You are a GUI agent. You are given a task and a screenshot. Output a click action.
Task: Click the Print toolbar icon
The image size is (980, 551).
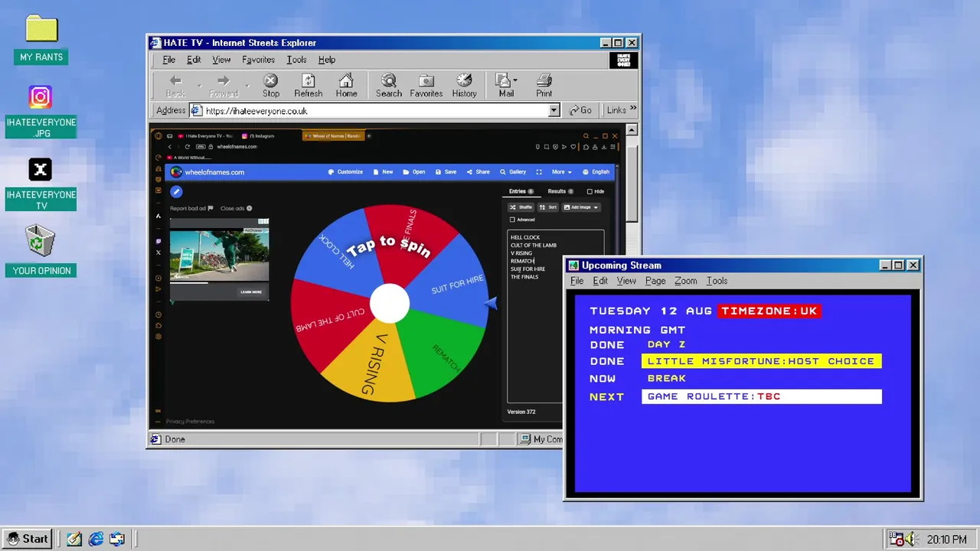(544, 86)
